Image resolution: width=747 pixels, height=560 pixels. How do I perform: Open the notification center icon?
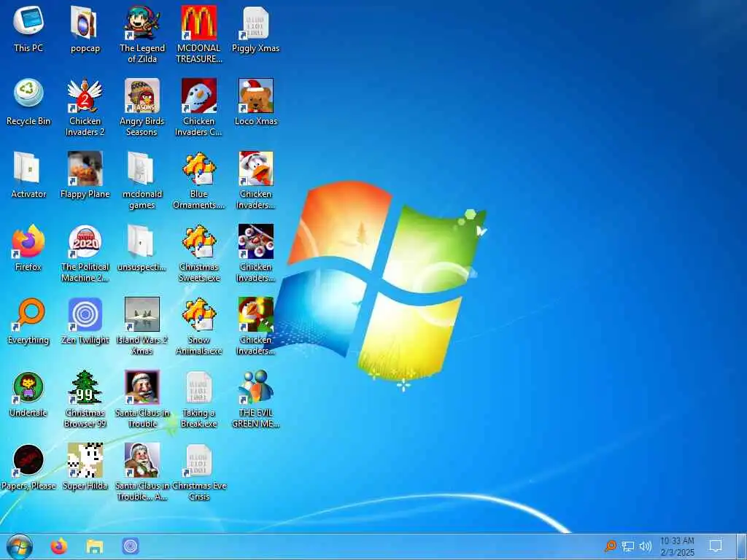(x=716, y=546)
